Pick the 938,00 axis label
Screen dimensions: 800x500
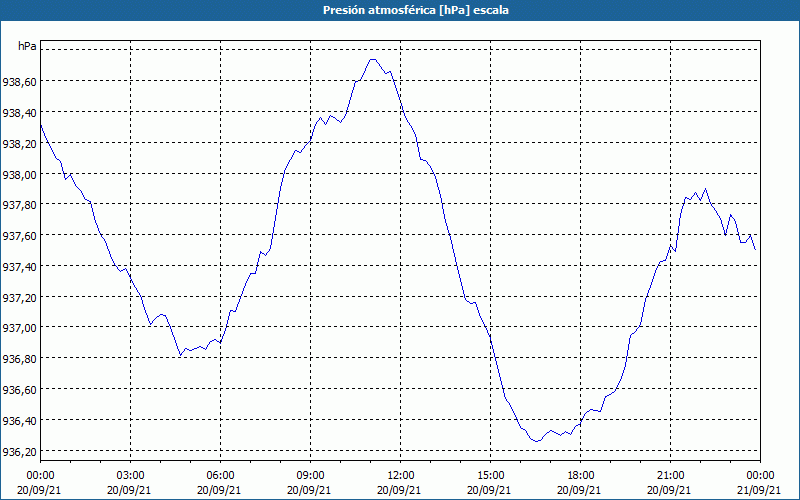[19, 174]
